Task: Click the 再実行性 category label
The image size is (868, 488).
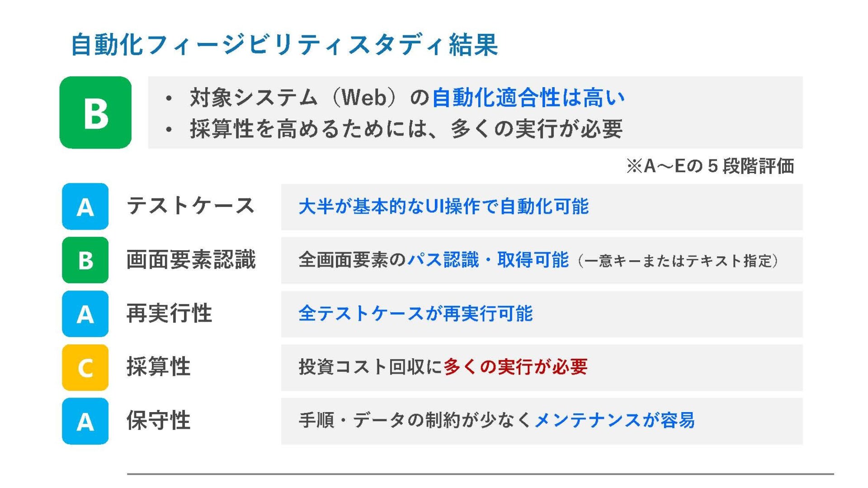Action: tap(169, 314)
